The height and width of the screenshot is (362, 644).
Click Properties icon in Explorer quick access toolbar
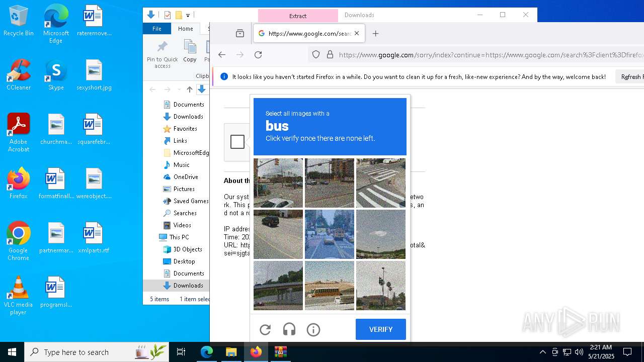click(168, 15)
